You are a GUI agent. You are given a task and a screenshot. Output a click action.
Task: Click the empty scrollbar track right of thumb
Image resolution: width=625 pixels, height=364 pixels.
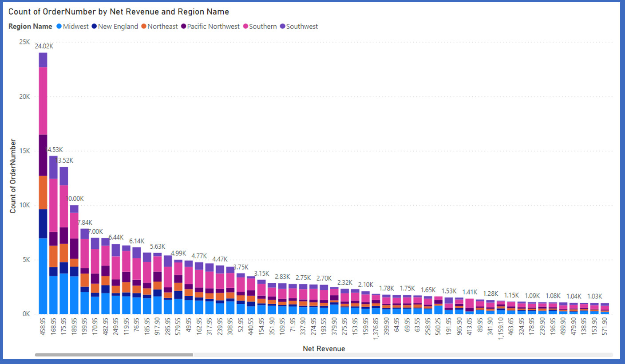click(x=400, y=355)
